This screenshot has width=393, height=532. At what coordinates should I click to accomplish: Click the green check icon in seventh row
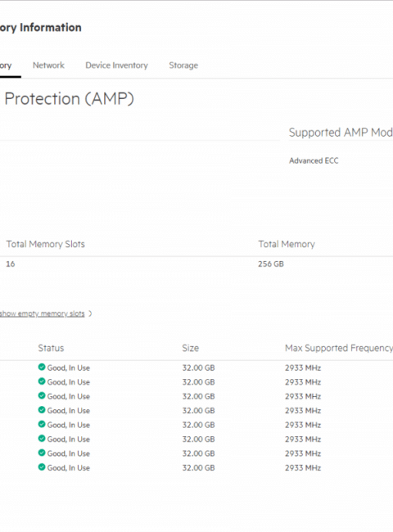pyautogui.click(x=42, y=453)
